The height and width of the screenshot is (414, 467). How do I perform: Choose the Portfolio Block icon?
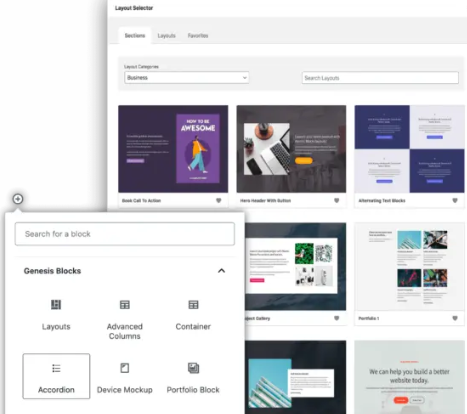(193, 368)
